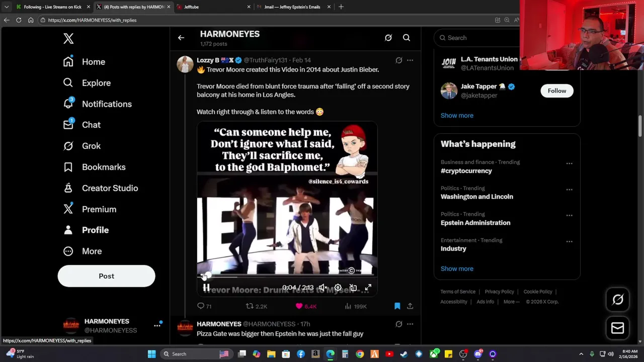Open more options on Lozzy B's post
Image resolution: width=644 pixels, height=362 pixels.
pyautogui.click(x=410, y=60)
